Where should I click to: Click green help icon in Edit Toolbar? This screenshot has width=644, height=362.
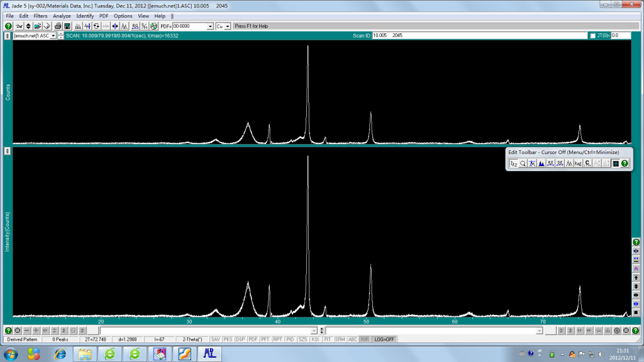625,163
